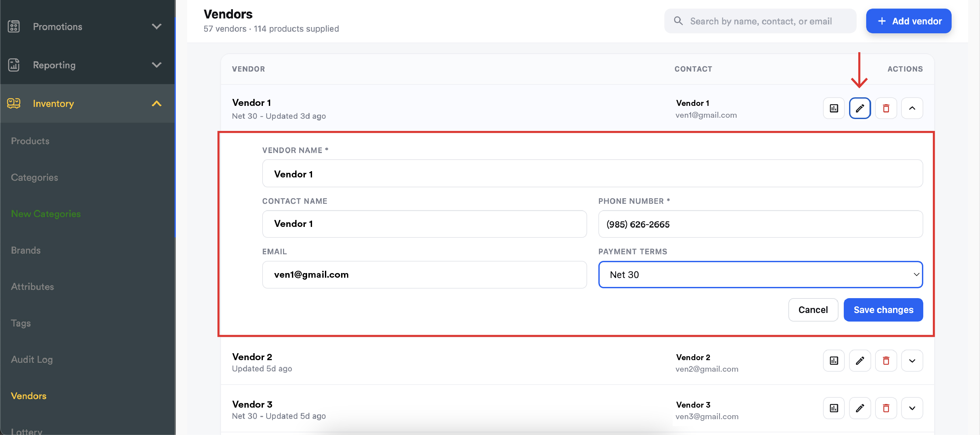Edit Vendor 2 using pencil icon
Screen dimensions: 980x435
click(x=860, y=360)
